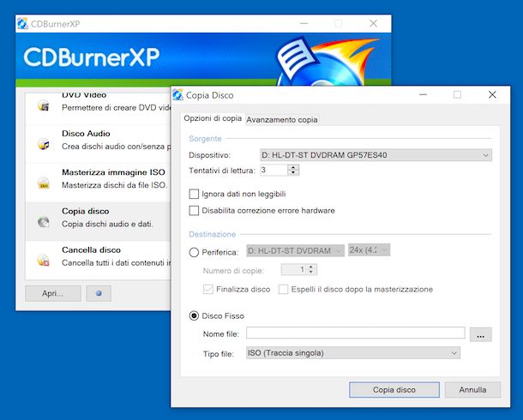Toggle the Finalizza disco checkbox
Viewport: 523px width, 420px height.
(208, 289)
